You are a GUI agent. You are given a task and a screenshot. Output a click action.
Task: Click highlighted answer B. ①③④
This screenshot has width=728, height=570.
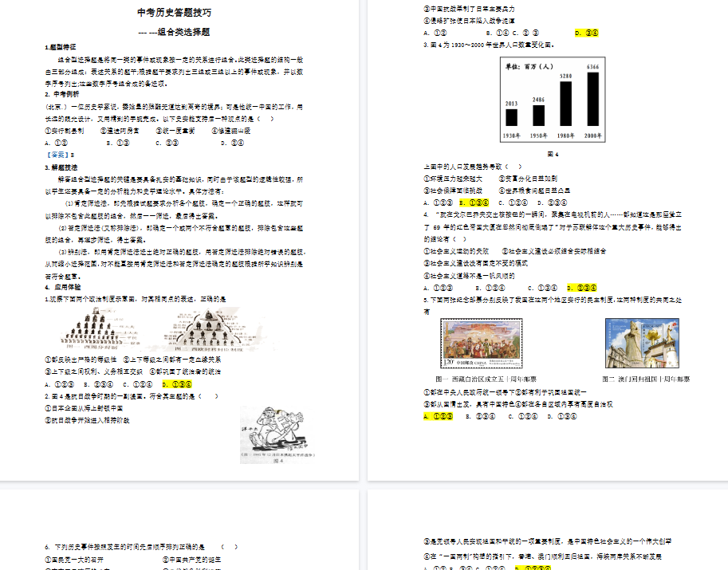click(474, 202)
